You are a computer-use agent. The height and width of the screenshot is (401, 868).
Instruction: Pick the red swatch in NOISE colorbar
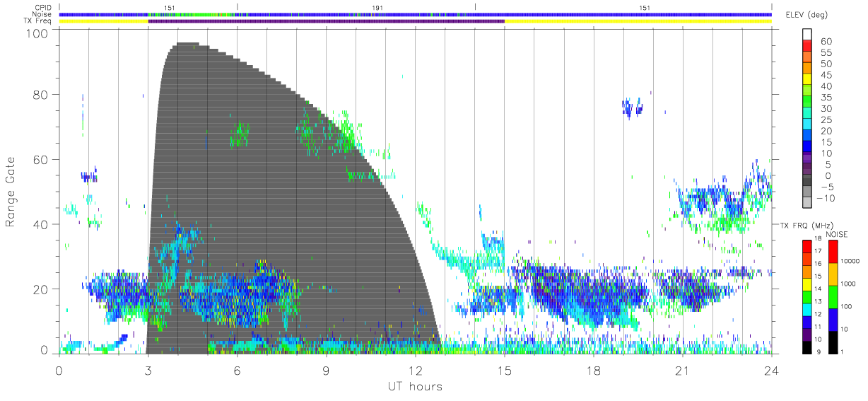click(x=834, y=252)
